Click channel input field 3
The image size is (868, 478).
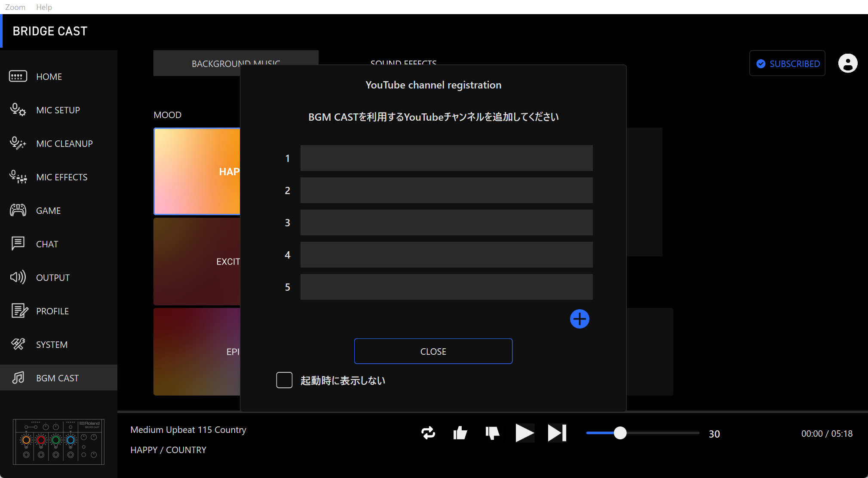pyautogui.click(x=446, y=222)
